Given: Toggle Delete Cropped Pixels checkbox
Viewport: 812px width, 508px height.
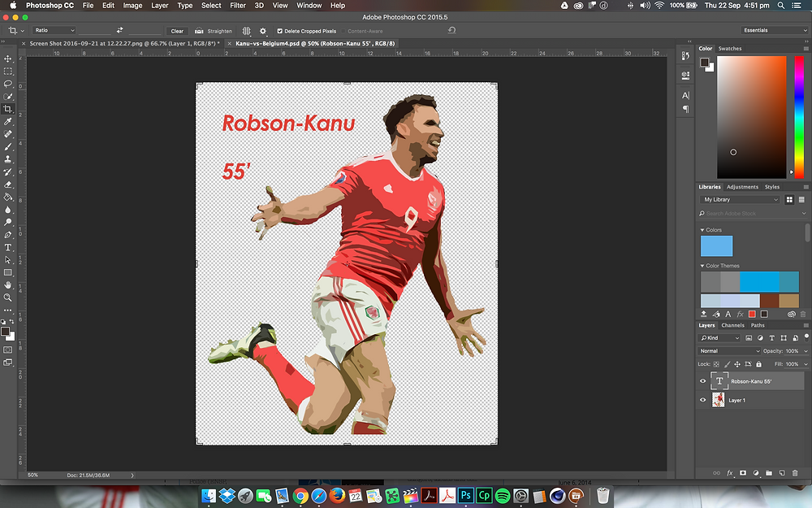Looking at the screenshot, I should tap(279, 31).
